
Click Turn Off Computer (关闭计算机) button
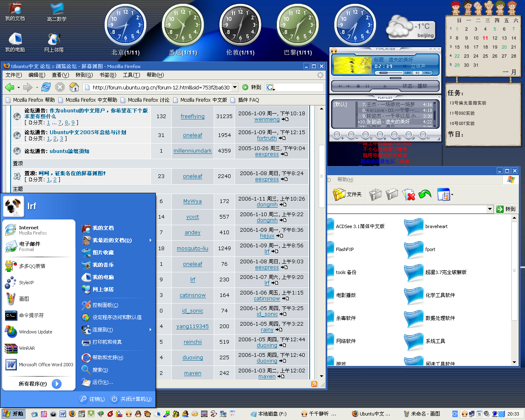click(x=131, y=399)
